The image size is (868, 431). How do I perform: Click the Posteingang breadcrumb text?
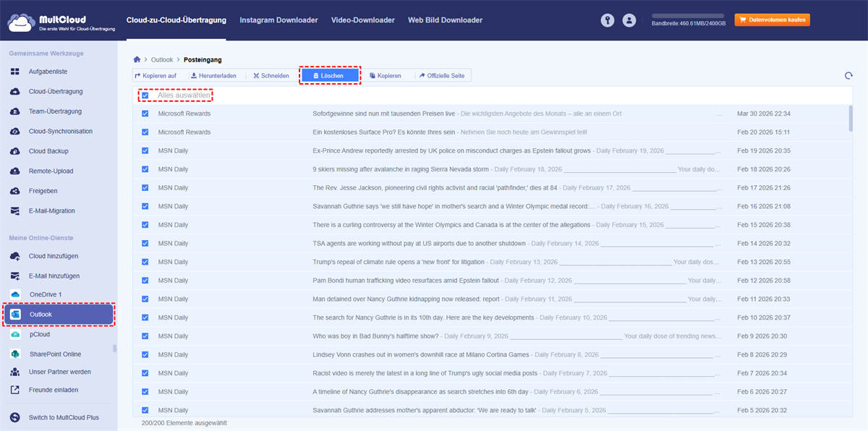tap(203, 60)
